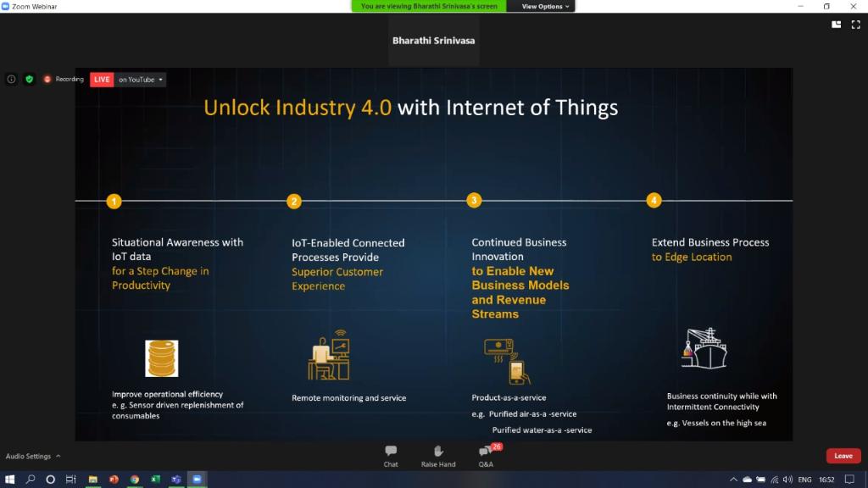Screen dimensions: 868x488
Task: Click the ENG language indicator
Action: tap(805, 480)
